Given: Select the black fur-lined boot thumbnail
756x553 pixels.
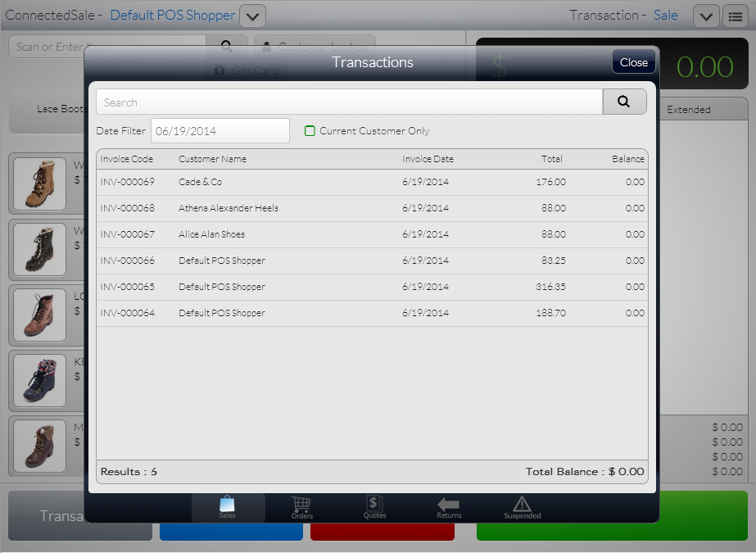Looking at the screenshot, I should coord(39,249).
